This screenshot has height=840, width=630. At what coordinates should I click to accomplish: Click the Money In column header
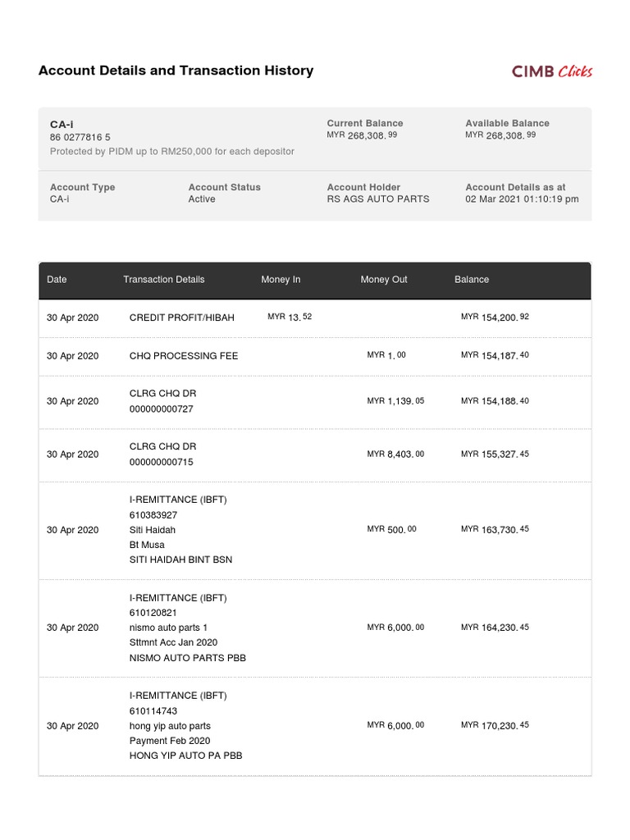tap(281, 280)
